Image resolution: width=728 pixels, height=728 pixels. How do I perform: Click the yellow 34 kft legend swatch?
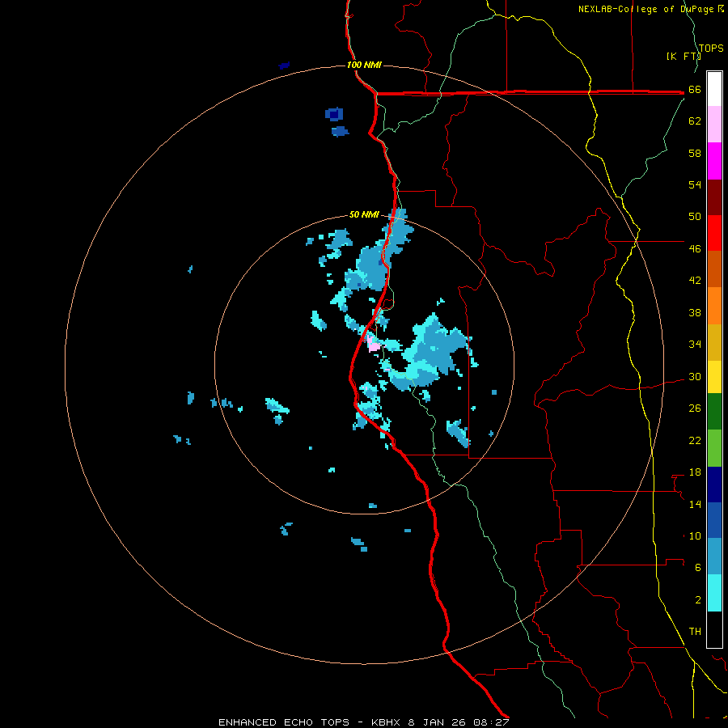point(714,377)
